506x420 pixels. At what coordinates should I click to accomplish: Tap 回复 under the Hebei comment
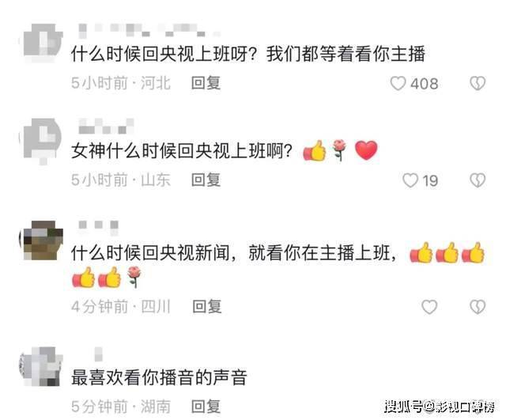click(206, 83)
